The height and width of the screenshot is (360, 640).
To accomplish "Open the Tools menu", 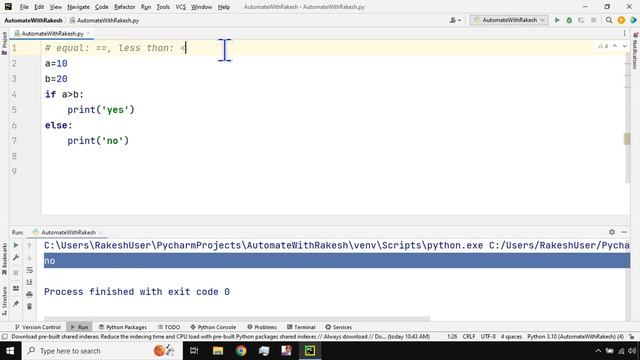I will click(163, 7).
